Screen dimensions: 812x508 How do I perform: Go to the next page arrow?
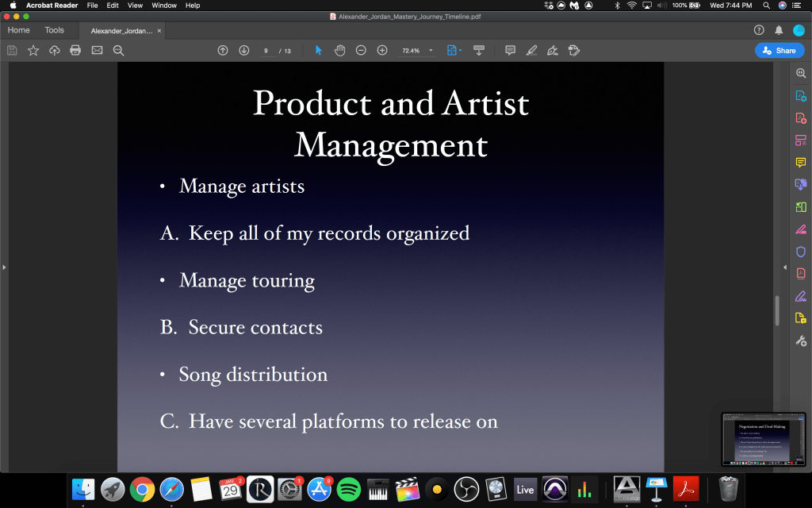[x=243, y=50]
